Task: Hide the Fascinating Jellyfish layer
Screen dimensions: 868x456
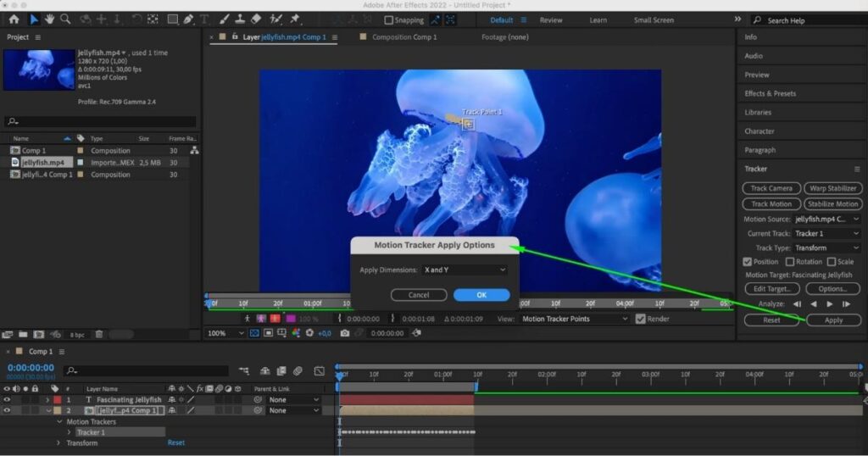Action: 8,399
